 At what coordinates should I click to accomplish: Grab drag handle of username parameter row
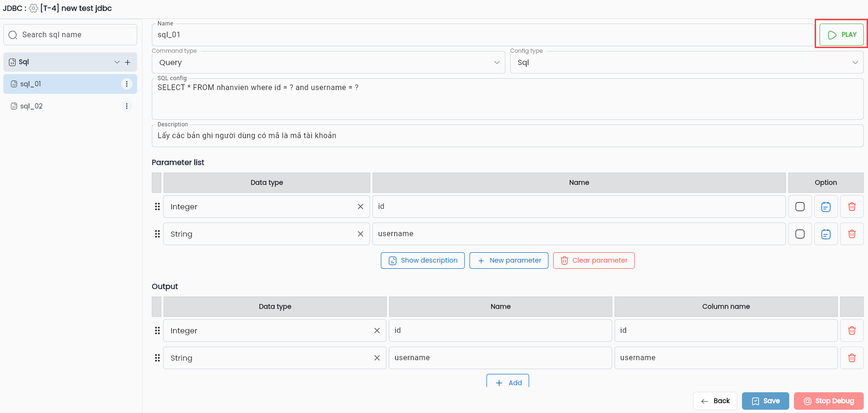[157, 234]
